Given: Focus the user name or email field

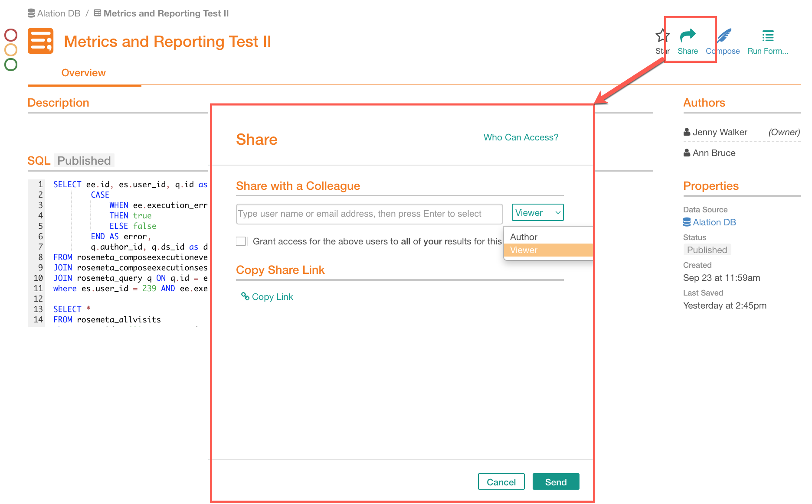Looking at the screenshot, I should coord(369,214).
